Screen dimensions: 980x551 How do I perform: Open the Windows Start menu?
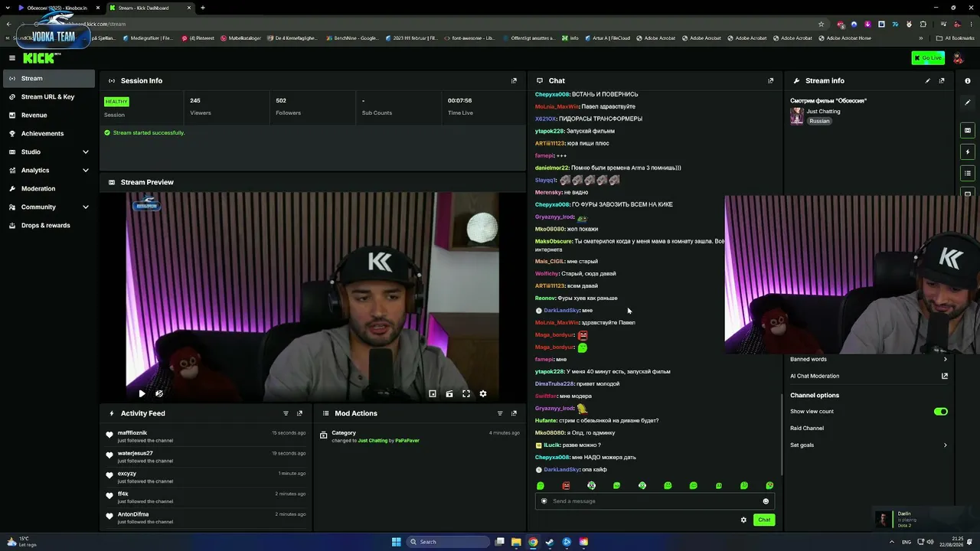click(397, 542)
